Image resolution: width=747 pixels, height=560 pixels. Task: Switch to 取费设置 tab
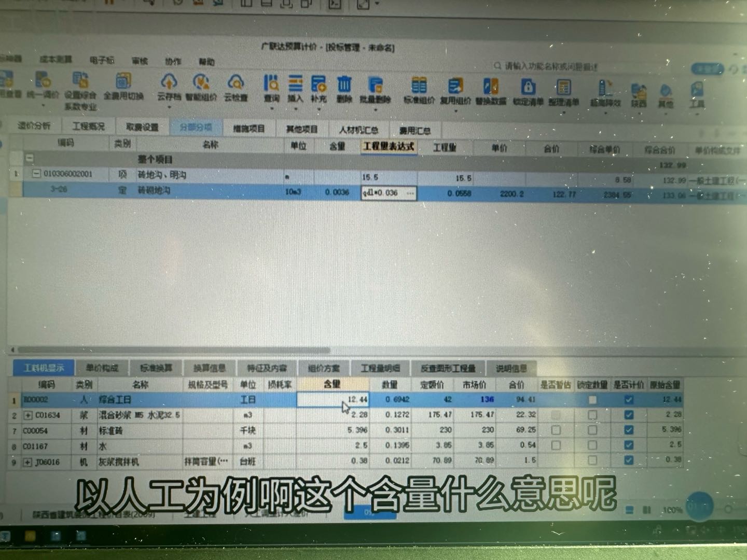click(142, 127)
